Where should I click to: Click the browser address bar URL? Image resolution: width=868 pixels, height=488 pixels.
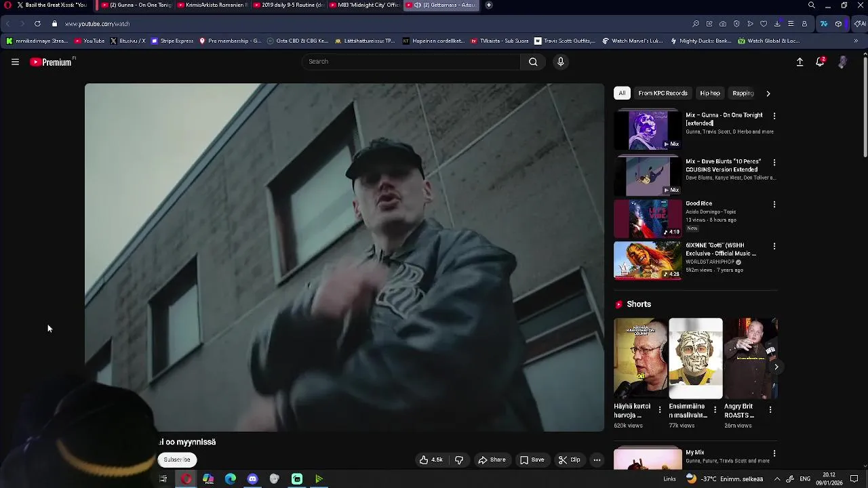point(97,24)
